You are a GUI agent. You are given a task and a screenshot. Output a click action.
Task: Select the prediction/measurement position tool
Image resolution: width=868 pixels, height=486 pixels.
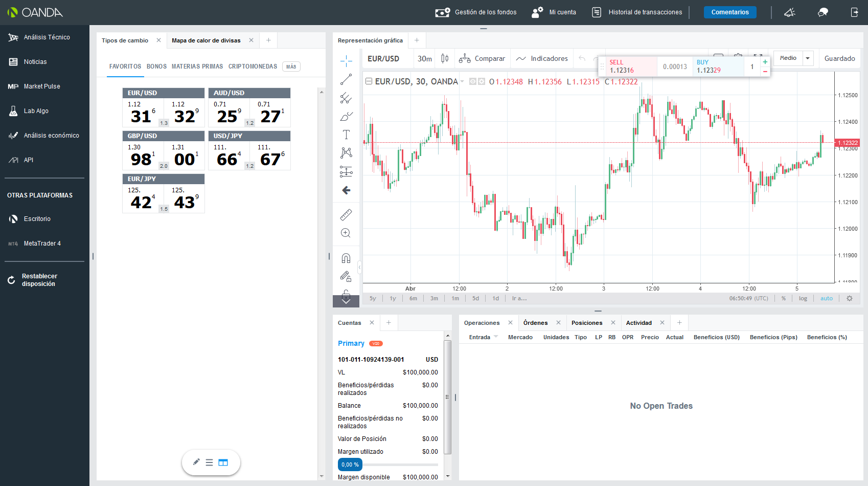pos(346,171)
